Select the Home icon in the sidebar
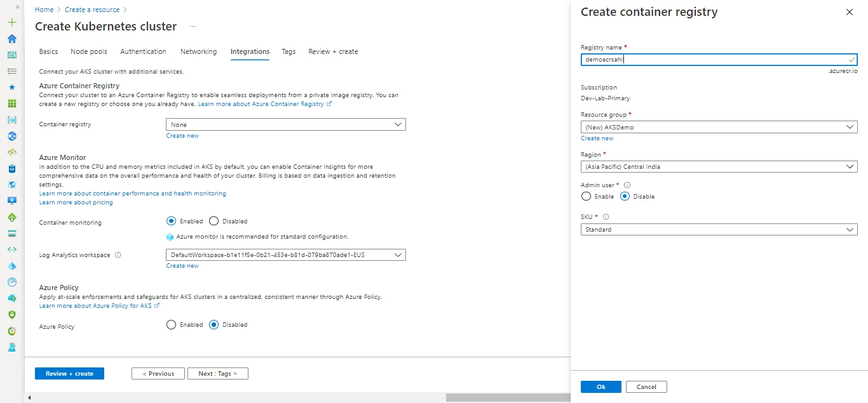Image resolution: width=868 pixels, height=403 pixels. click(12, 39)
